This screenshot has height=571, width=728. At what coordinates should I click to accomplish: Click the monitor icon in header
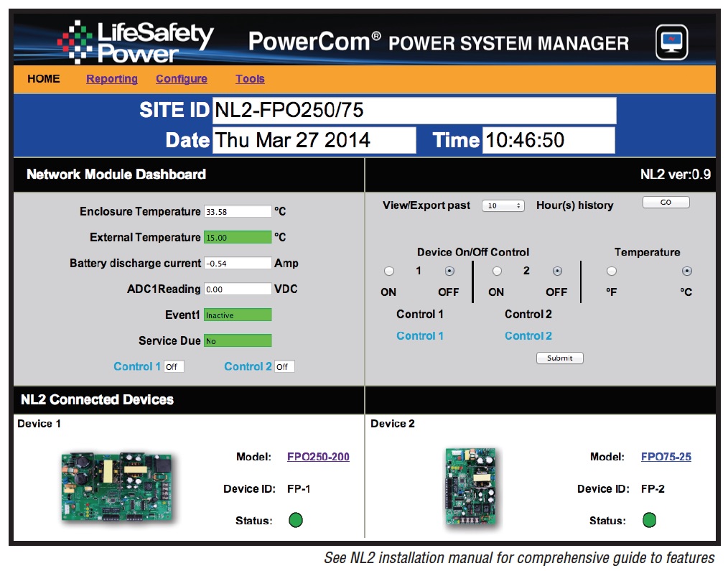click(671, 42)
